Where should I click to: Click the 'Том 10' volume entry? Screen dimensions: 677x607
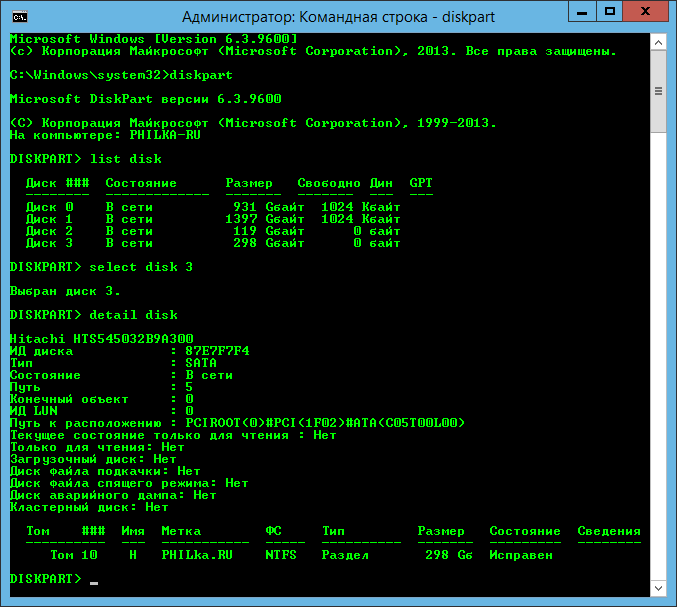click(x=74, y=555)
